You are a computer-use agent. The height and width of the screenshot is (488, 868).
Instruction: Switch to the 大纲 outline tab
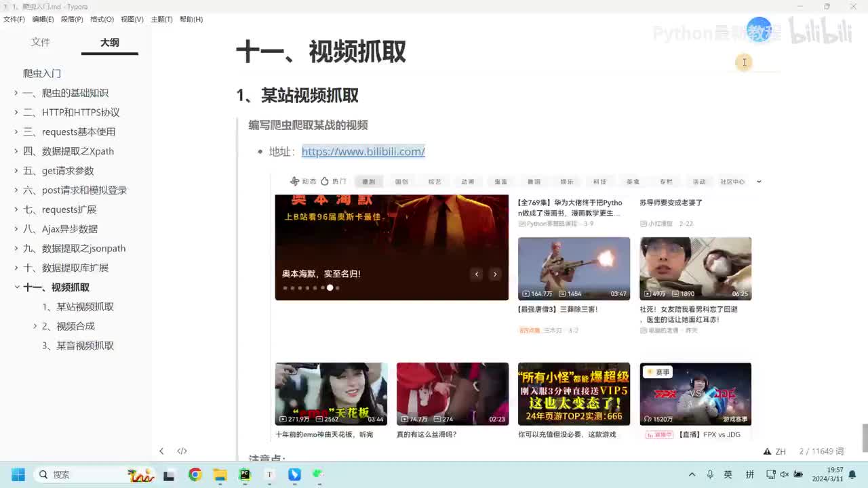click(x=110, y=42)
